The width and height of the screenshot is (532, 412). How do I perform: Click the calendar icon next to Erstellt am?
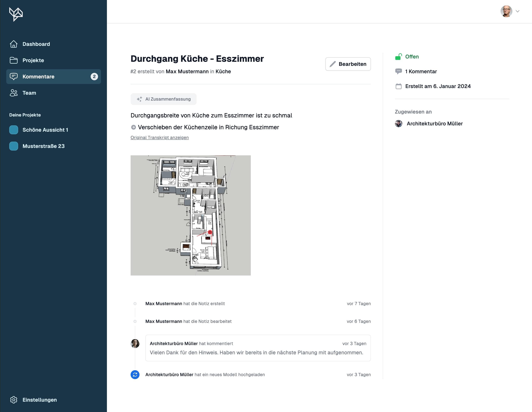(398, 86)
